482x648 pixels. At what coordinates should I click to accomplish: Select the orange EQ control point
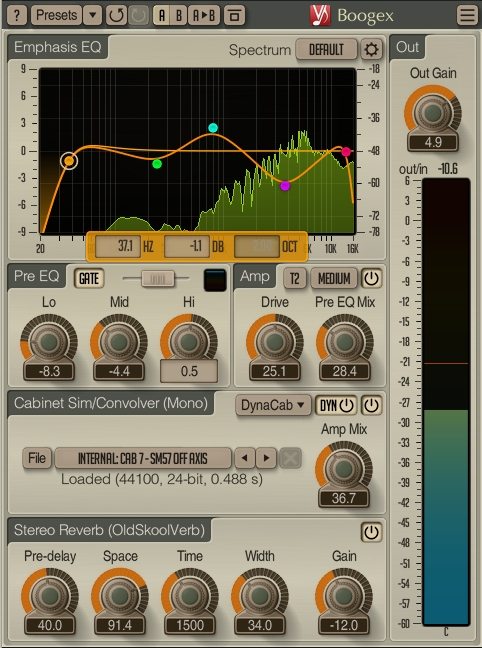pos(69,161)
